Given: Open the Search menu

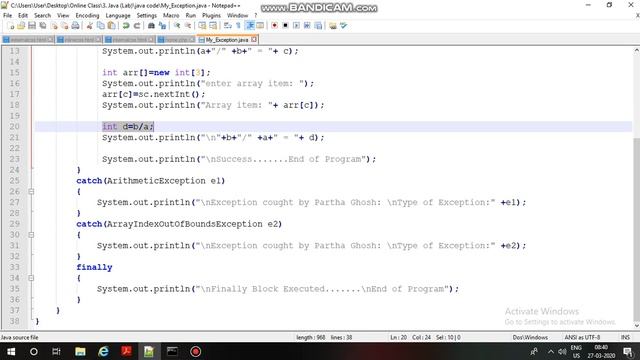Looking at the screenshot, I should tap(42, 16).
